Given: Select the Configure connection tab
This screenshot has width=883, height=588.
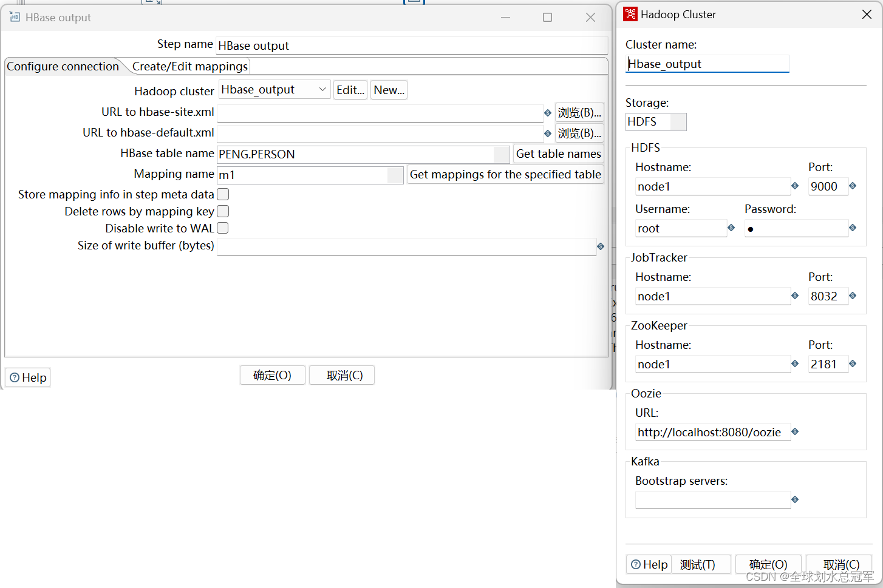Looking at the screenshot, I should 63,66.
